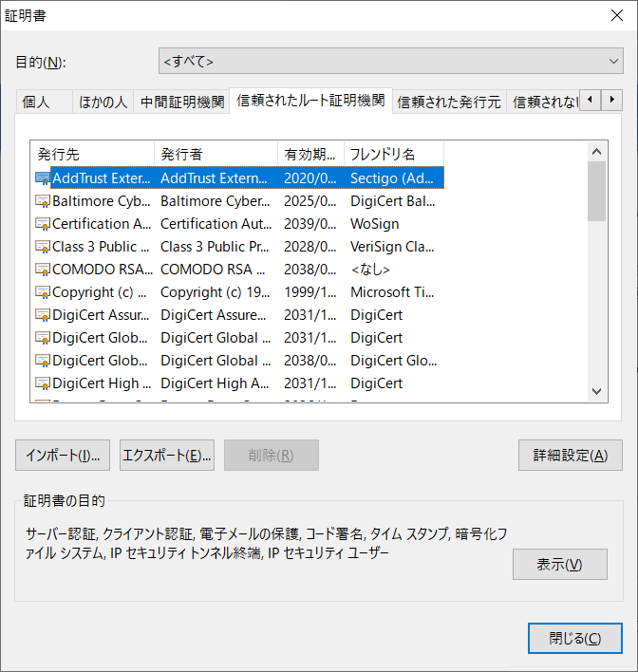Click the DigiCert High A... issuer cell

pos(215,383)
